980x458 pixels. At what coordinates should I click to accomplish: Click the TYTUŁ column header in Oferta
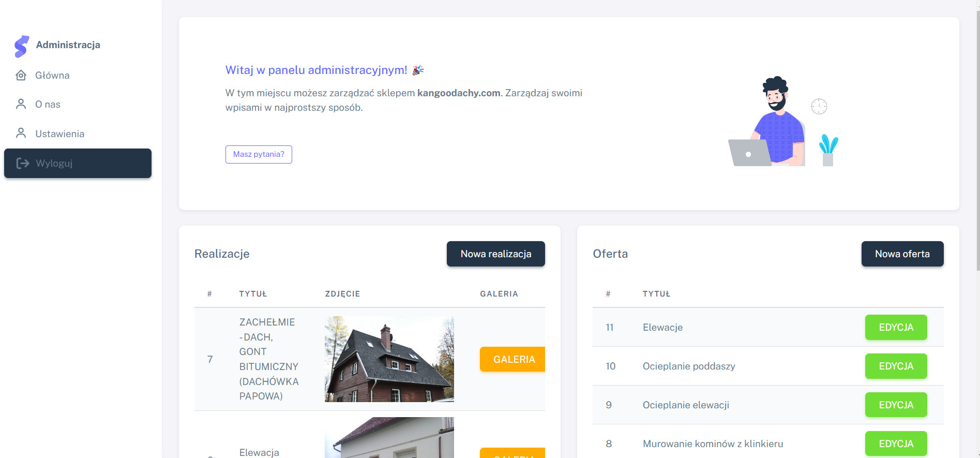pos(656,294)
